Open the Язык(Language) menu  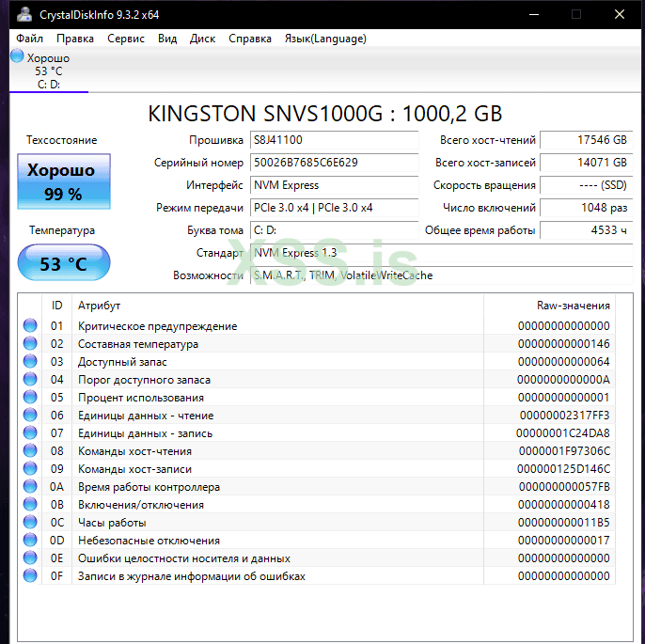coord(324,39)
